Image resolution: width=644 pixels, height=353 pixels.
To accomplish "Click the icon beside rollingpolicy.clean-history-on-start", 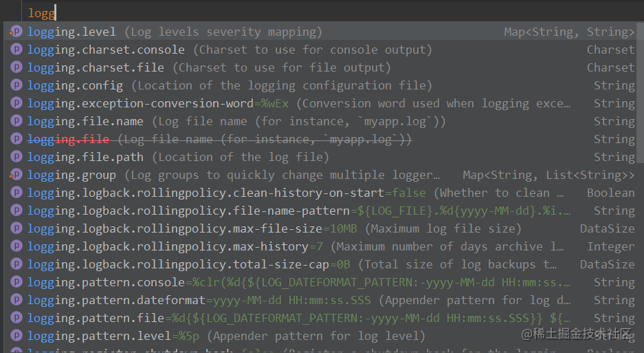I will (x=16, y=193).
